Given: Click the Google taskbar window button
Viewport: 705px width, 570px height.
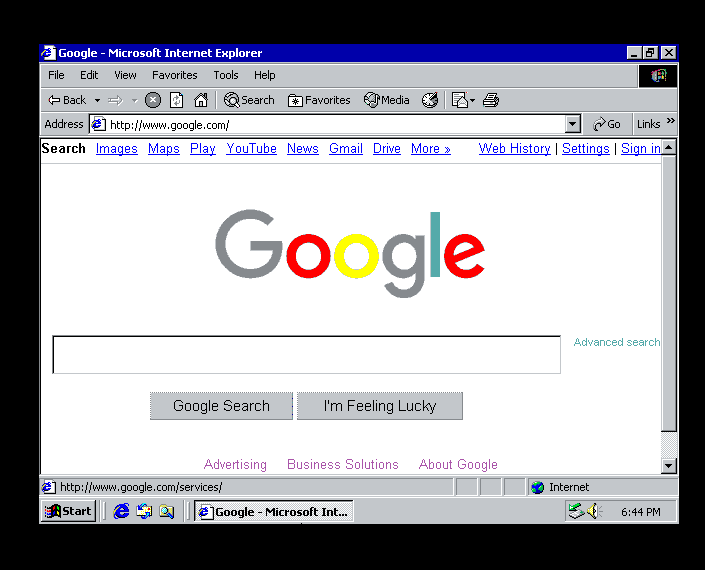Looking at the screenshot, I should click(x=274, y=512).
